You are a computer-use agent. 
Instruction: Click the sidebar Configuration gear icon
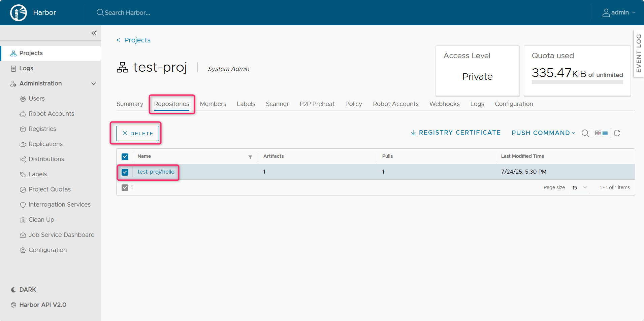coord(23,250)
